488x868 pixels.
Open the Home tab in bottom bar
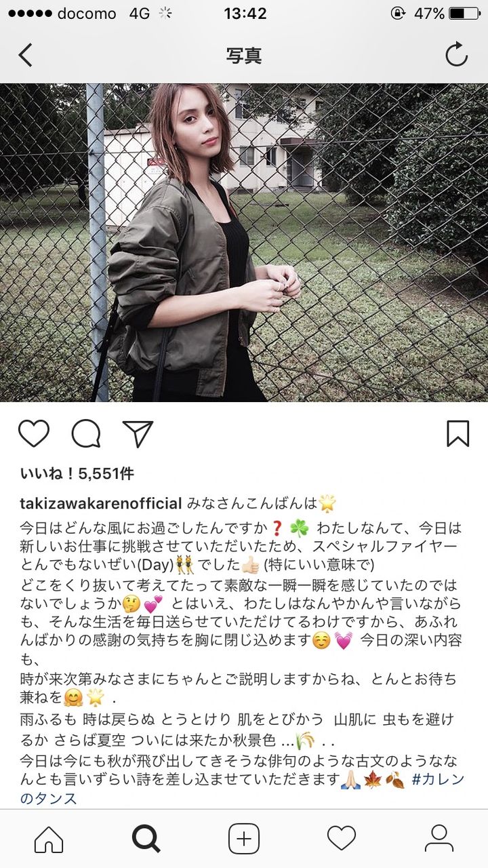[49, 839]
